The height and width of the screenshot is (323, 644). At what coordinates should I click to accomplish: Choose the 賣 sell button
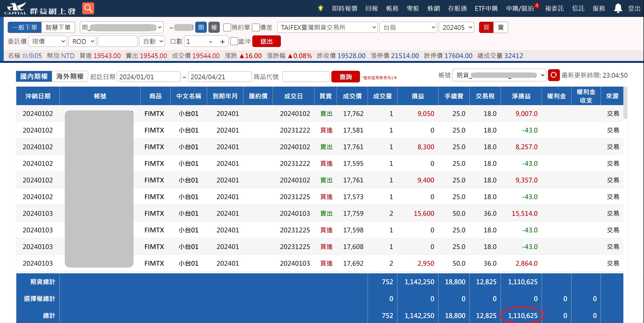[x=501, y=27]
